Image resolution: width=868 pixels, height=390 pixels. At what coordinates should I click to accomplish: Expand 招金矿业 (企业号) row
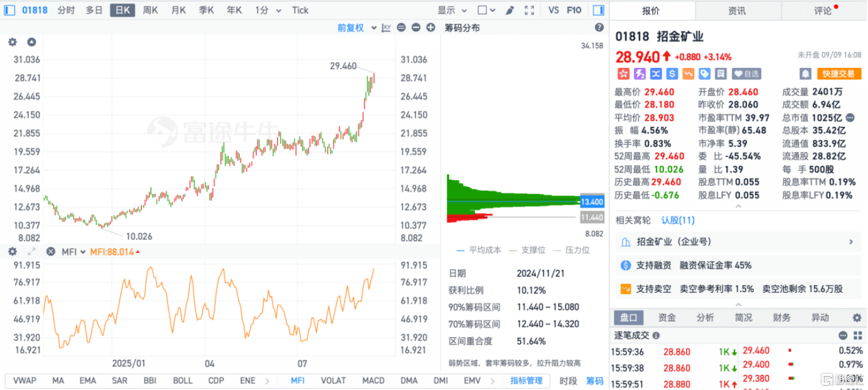(x=738, y=242)
